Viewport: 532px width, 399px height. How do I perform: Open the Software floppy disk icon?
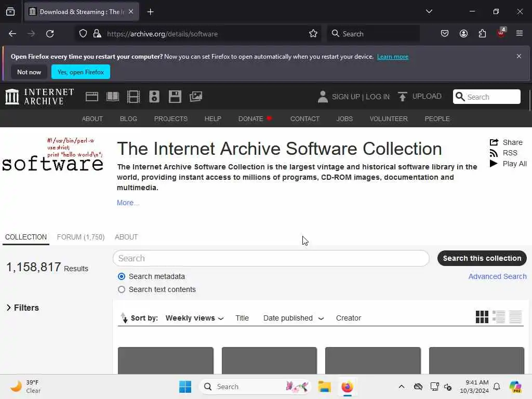click(x=175, y=97)
